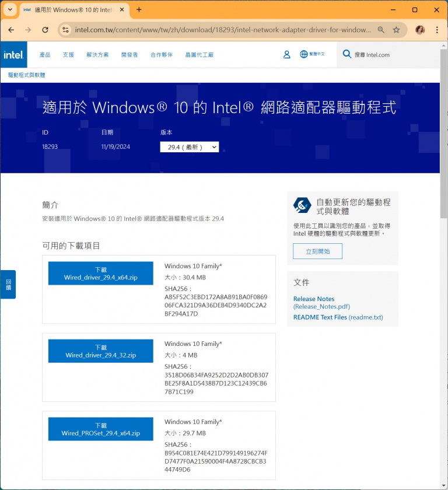
Task: Select the ID value 18293
Action: coord(50,146)
